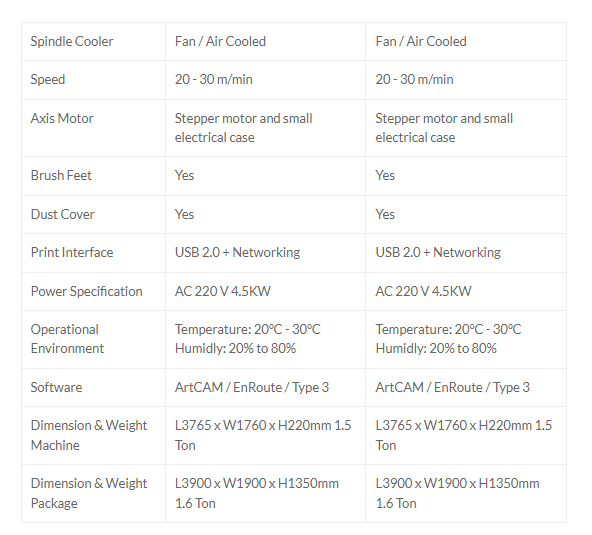Select the Dimension & Weight Machine label
This screenshot has width=592, height=535.
[x=89, y=435]
